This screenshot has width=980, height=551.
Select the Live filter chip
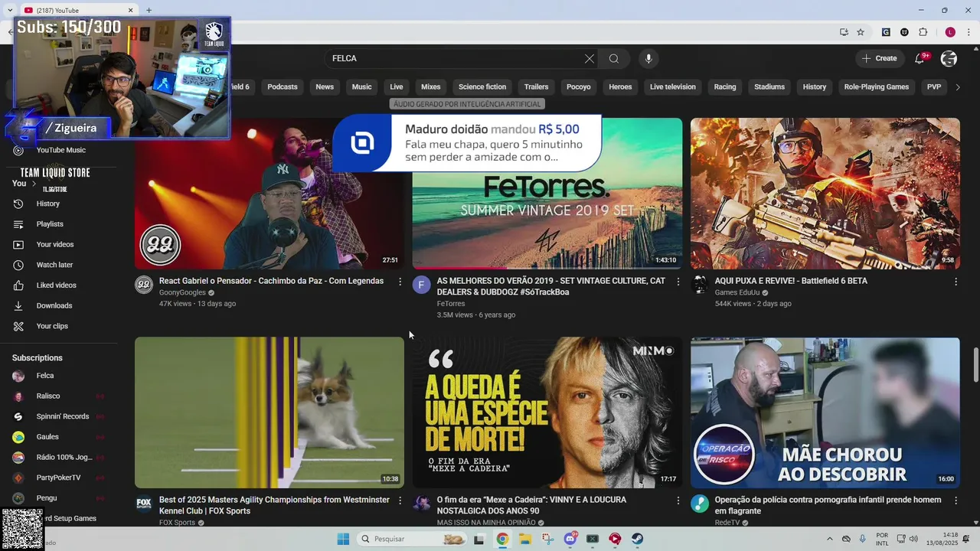click(397, 87)
